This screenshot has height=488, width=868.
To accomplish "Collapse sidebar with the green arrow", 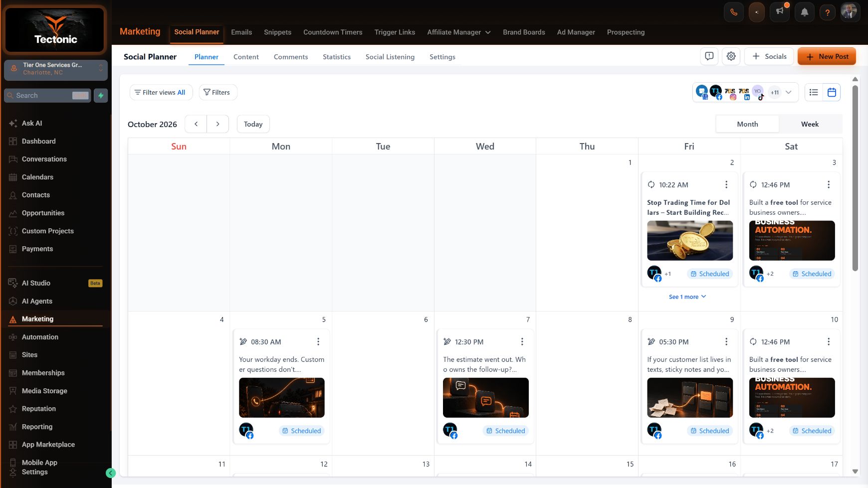I will click(x=111, y=473).
